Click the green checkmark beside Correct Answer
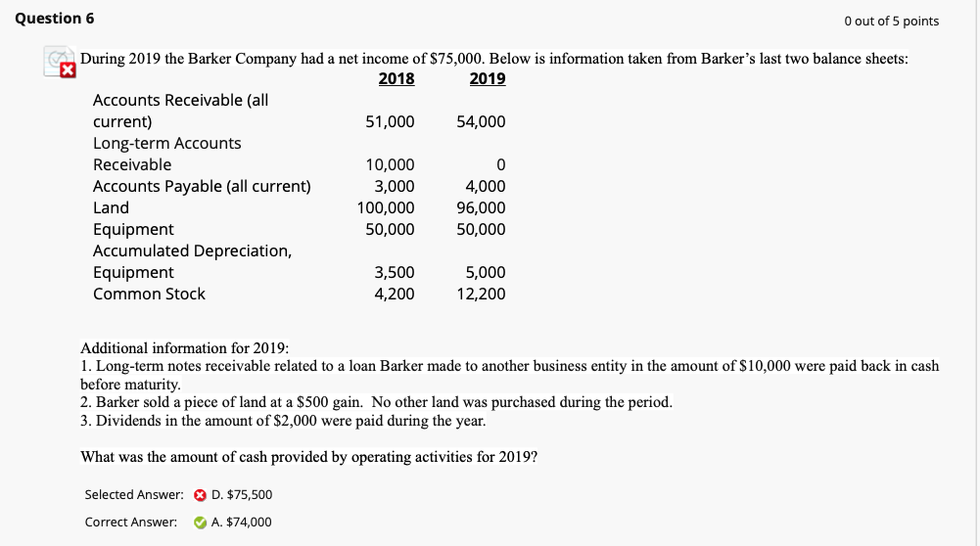980x546 pixels. click(x=200, y=523)
